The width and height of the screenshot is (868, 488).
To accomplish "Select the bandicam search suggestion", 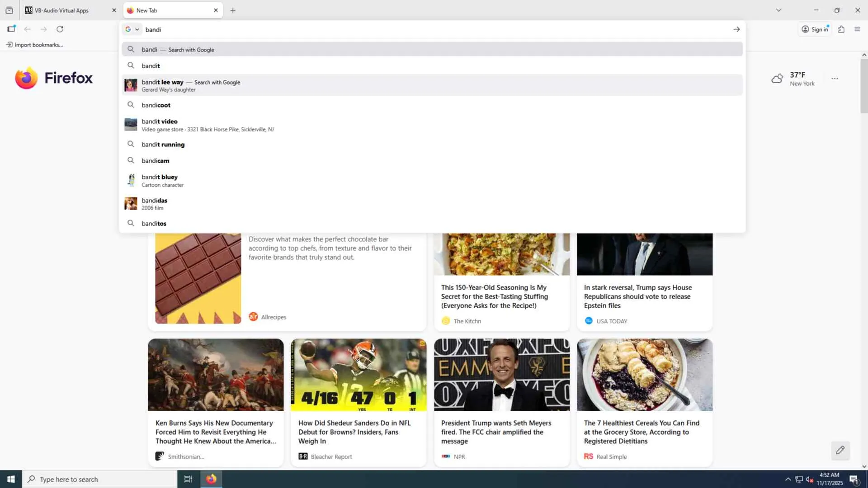I will click(156, 161).
